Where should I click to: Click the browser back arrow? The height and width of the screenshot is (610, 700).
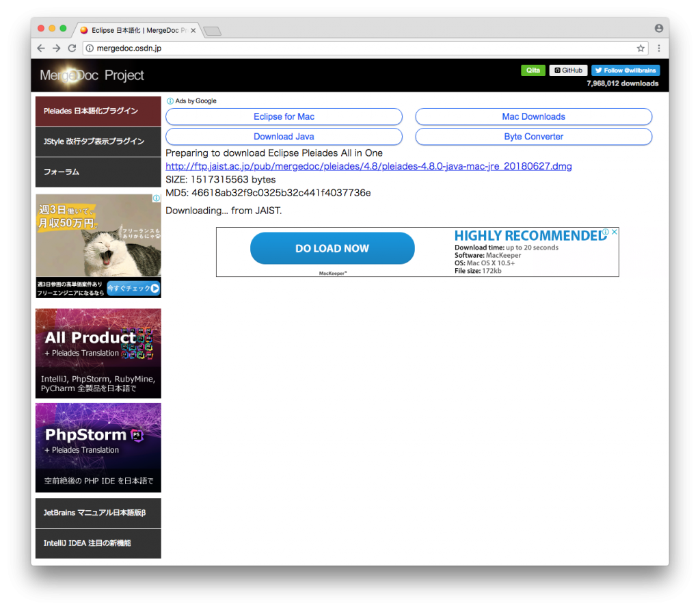pos(41,49)
